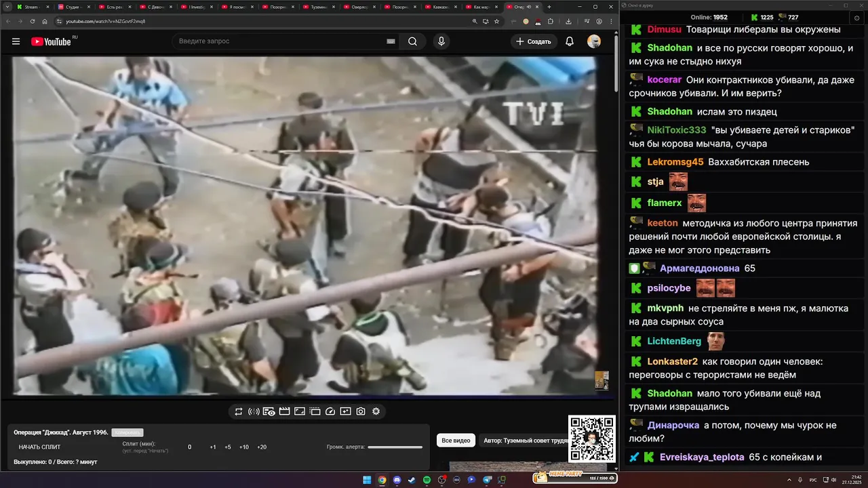The width and height of the screenshot is (868, 488).
Task: Open Spotify from the taskbar
Action: (427, 480)
